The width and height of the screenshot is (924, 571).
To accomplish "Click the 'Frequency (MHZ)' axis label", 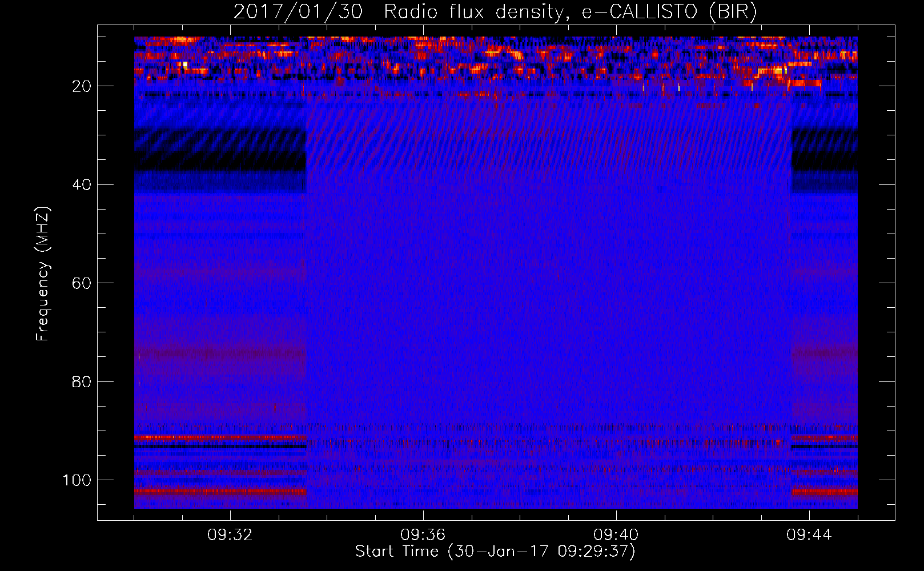I will click(43, 274).
